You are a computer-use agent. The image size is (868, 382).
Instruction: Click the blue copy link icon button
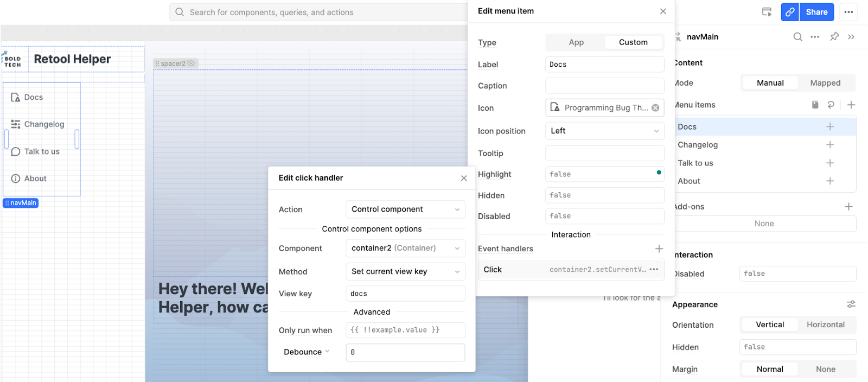pos(790,12)
